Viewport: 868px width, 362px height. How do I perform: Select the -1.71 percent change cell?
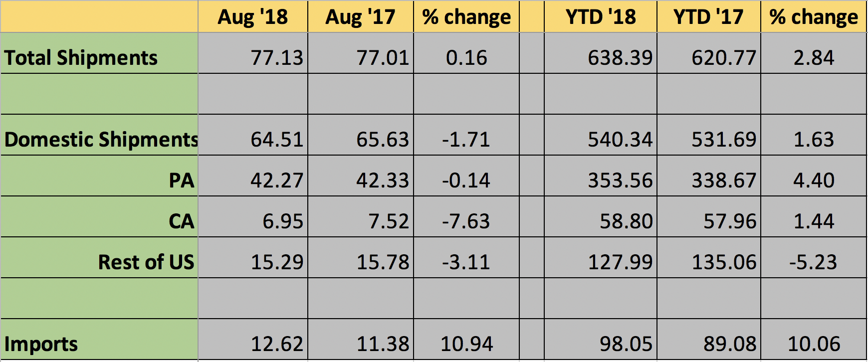click(466, 139)
